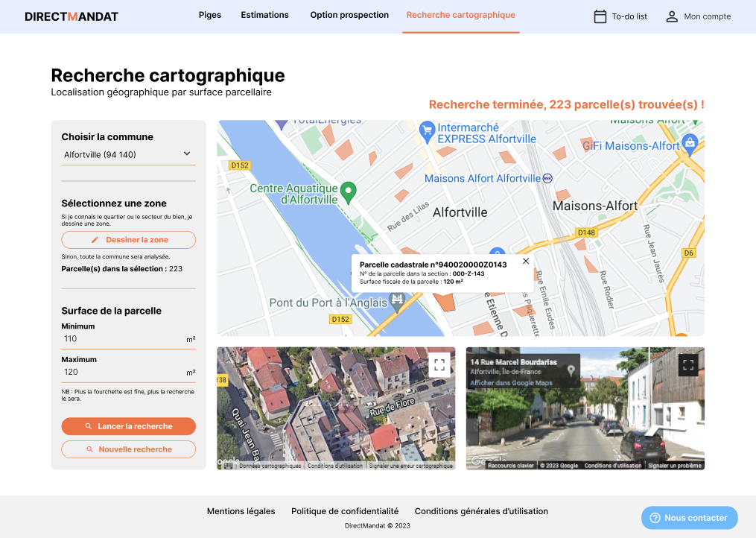756x538 pixels.
Task: Open Conditions générales d'utilisation
Action: [481, 511]
